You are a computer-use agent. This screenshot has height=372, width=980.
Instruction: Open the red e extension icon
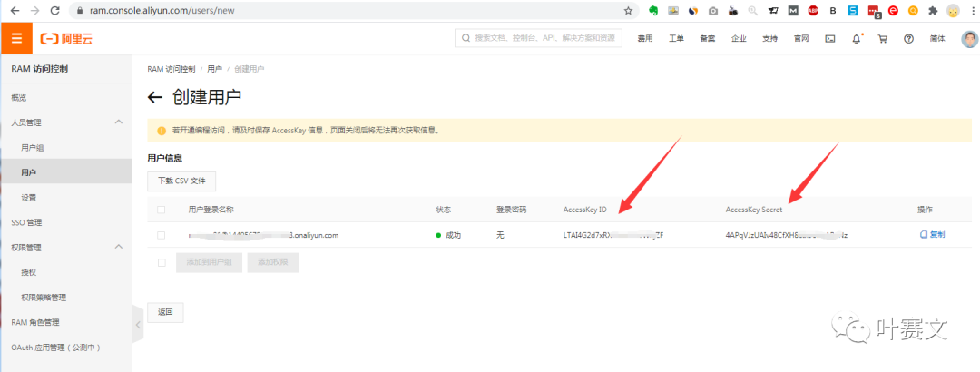coord(893,11)
